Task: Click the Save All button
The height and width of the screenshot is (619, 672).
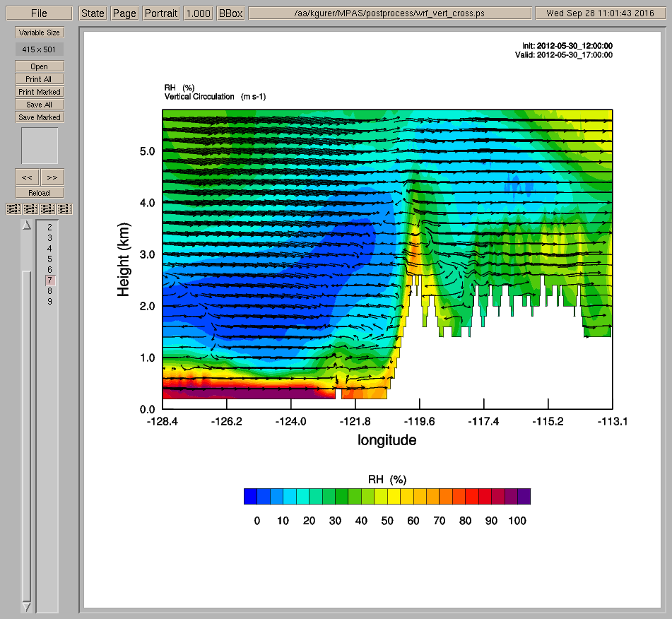Action: [x=40, y=105]
